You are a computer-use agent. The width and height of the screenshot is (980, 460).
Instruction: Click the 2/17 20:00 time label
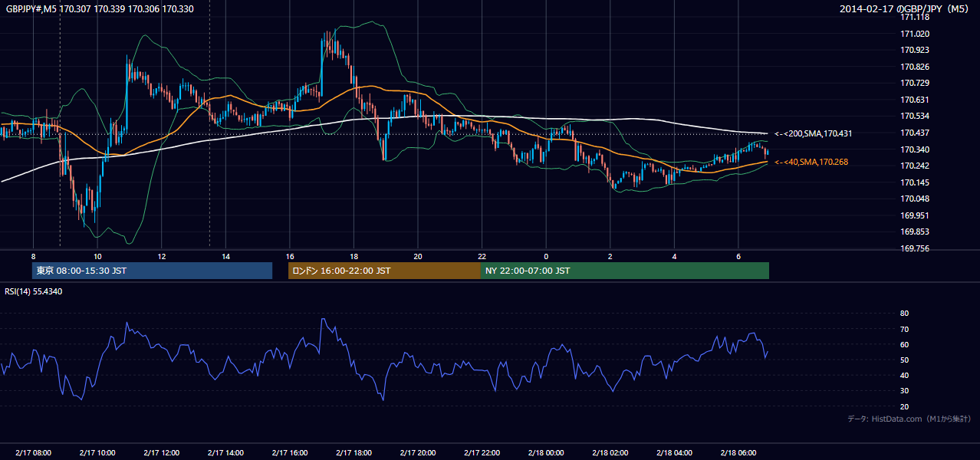pyautogui.click(x=418, y=453)
